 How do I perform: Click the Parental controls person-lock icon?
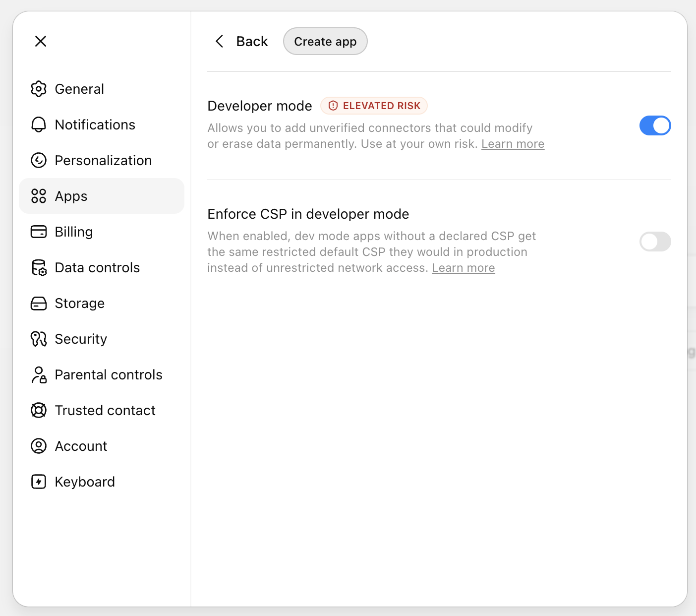39,374
